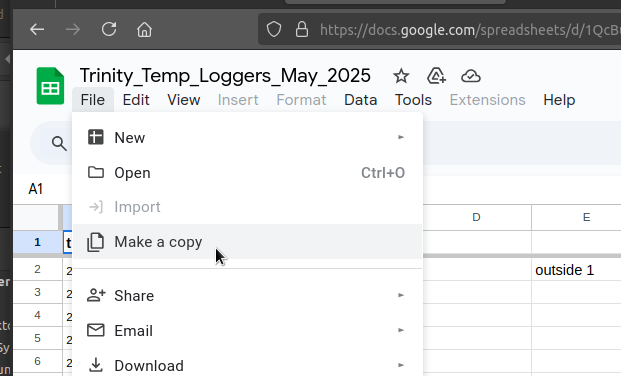Expand the Email submenu
Screen dimensions: 621x376
(248, 330)
